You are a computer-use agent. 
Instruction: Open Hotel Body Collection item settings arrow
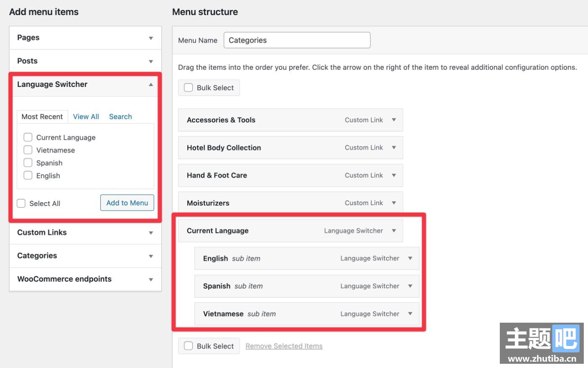(394, 148)
